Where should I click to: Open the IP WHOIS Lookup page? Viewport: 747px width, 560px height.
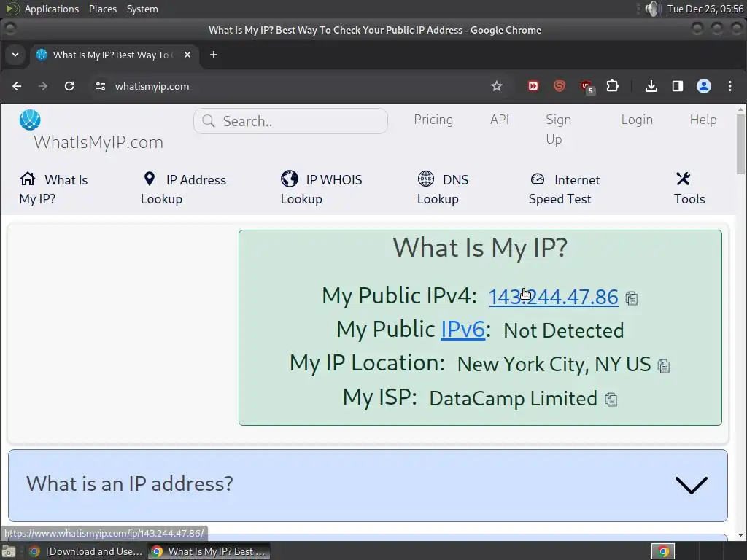[x=321, y=189]
